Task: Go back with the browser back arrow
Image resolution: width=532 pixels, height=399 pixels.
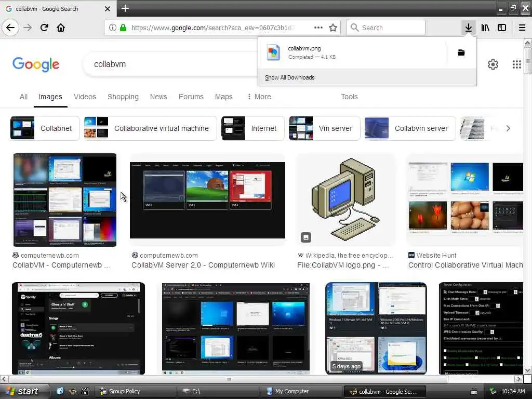Action: click(10, 28)
